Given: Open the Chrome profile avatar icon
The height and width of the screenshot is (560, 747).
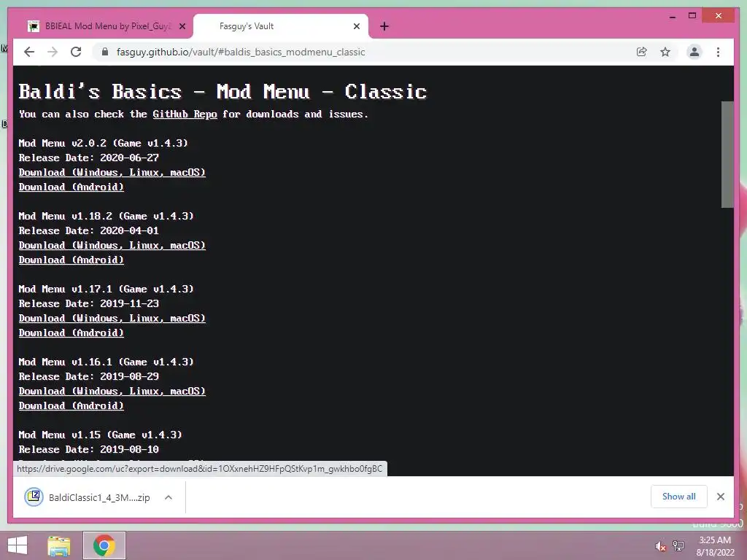Looking at the screenshot, I should tap(694, 52).
